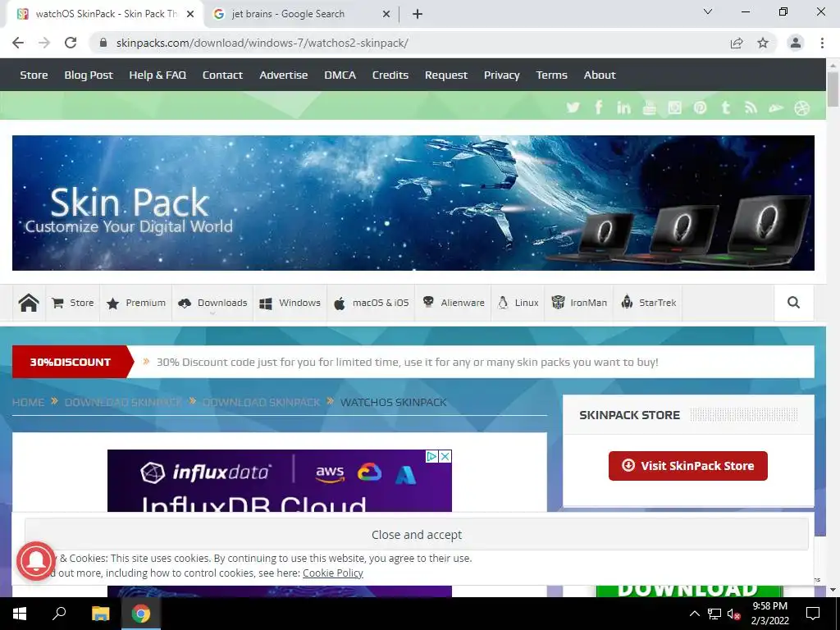Open the Request menu item

point(445,75)
